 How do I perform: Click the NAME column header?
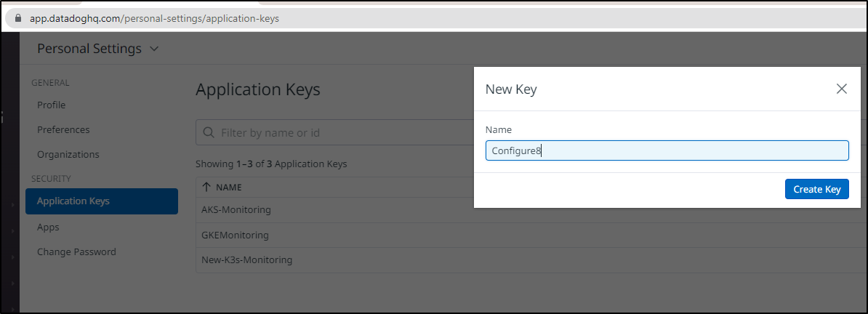pyautogui.click(x=228, y=188)
